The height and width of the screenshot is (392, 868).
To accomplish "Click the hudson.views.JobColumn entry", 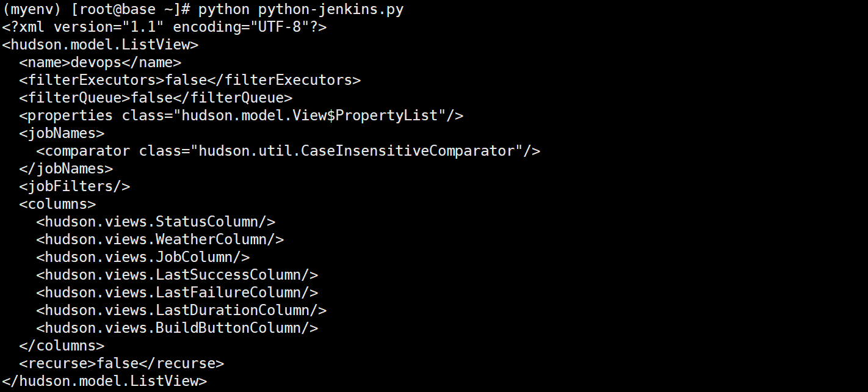I will coord(143,258).
